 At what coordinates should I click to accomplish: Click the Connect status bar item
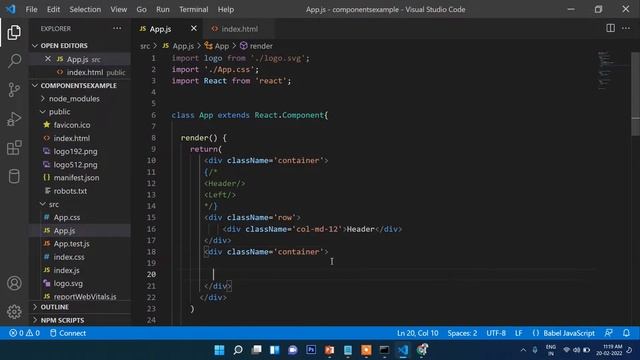coord(68,333)
